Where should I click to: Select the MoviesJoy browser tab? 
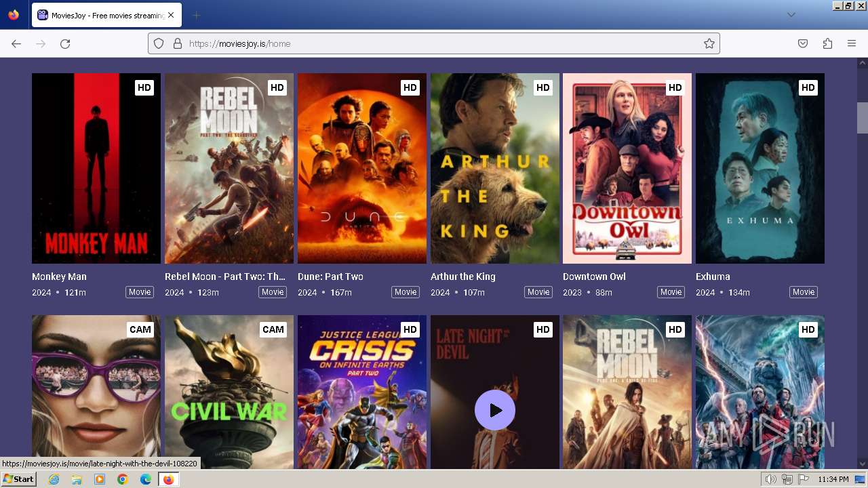coord(105,15)
